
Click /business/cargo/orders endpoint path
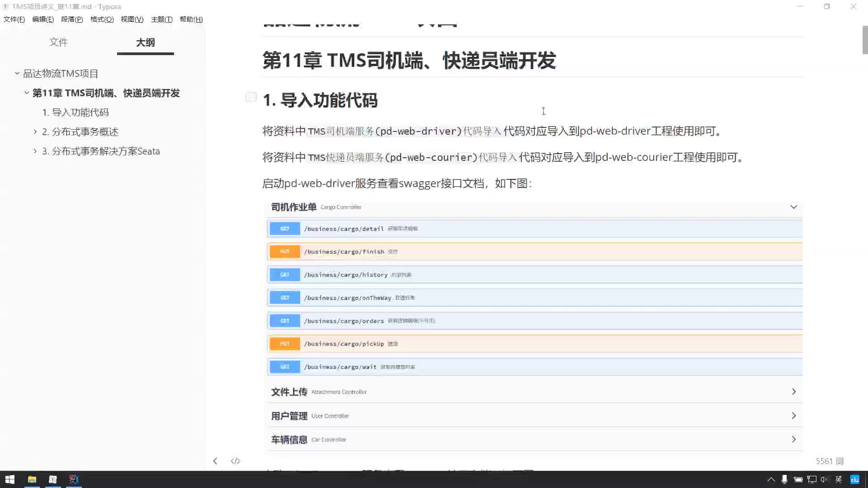click(344, 321)
